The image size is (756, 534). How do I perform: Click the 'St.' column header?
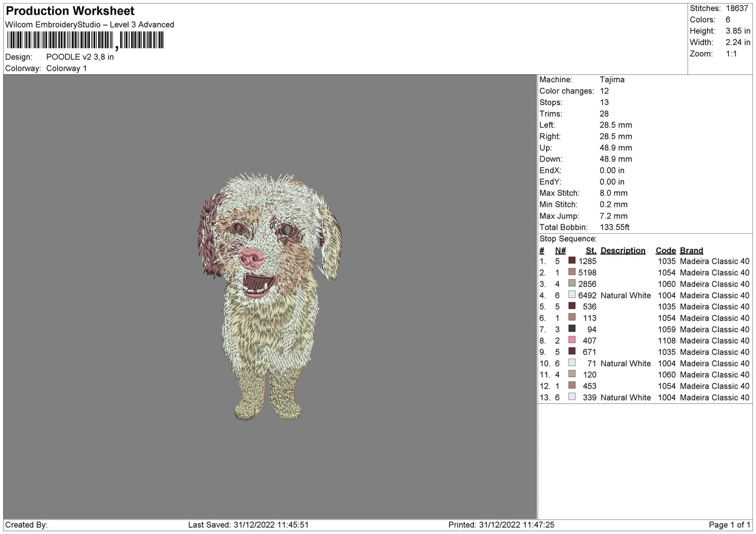(x=591, y=251)
